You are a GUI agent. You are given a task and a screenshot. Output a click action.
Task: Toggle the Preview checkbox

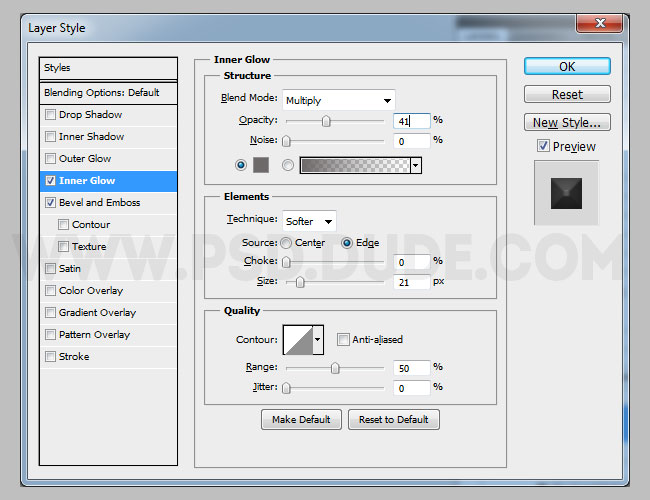543,146
